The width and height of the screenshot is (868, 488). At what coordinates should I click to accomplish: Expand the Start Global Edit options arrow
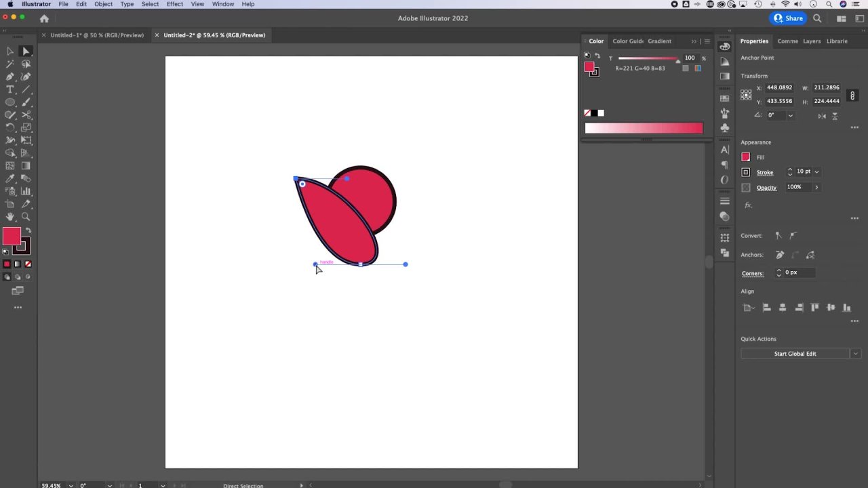coord(856,354)
